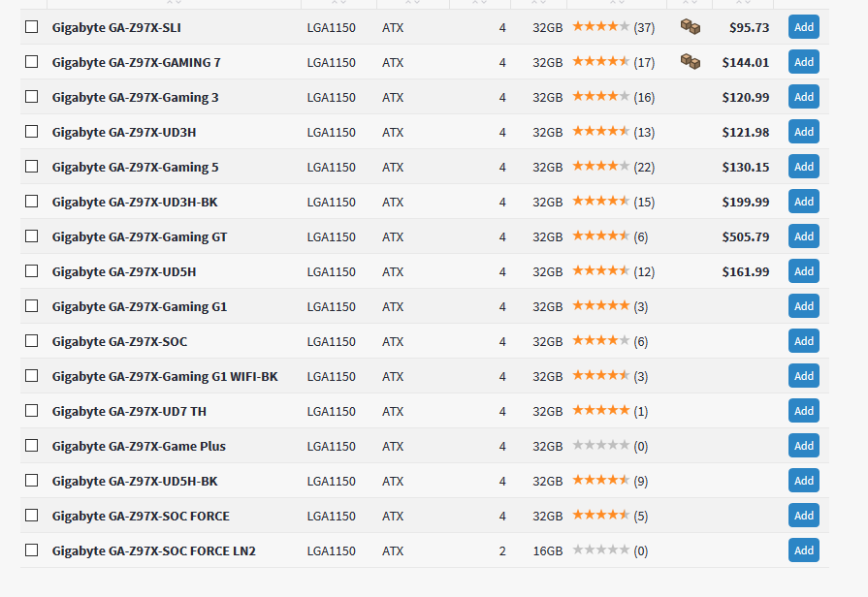Go to Gigabyte GA-Z97X-UD5H-BK details

pos(135,481)
